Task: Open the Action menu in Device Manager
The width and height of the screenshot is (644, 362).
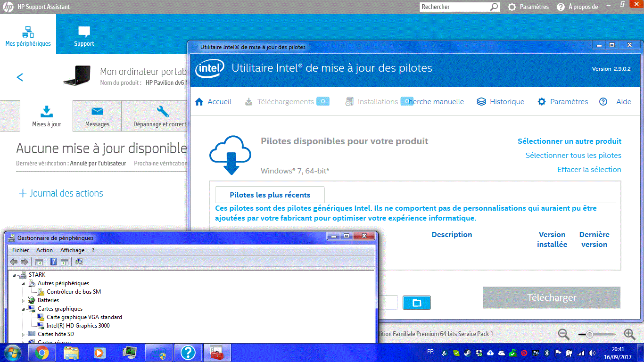Action: (x=44, y=250)
